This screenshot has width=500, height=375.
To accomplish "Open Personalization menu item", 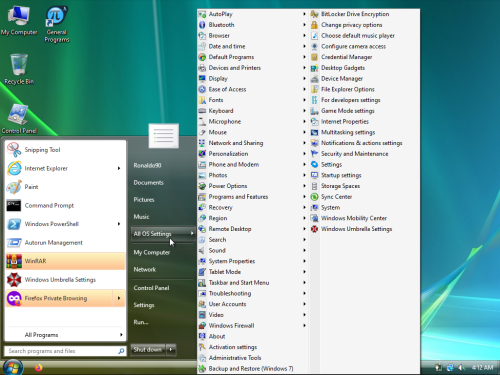I will 253,154.
